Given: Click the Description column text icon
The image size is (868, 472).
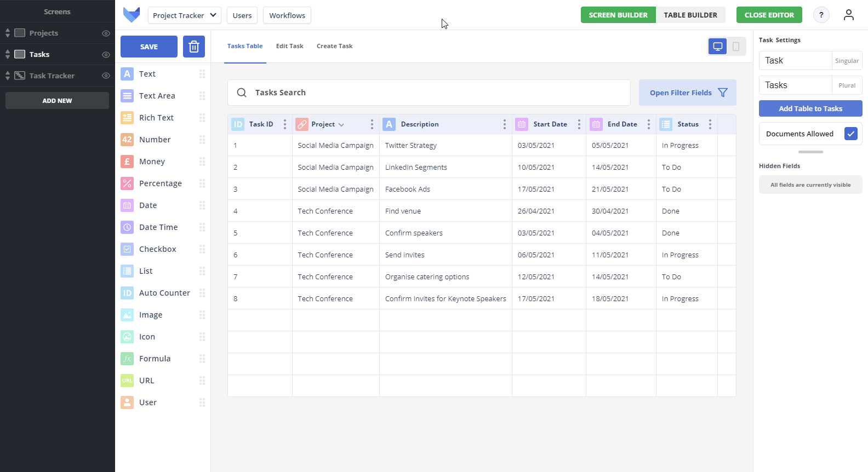Looking at the screenshot, I should point(389,124).
